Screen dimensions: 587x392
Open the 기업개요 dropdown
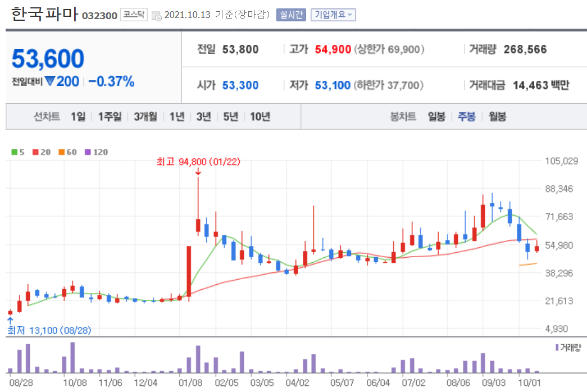pyautogui.click(x=333, y=15)
